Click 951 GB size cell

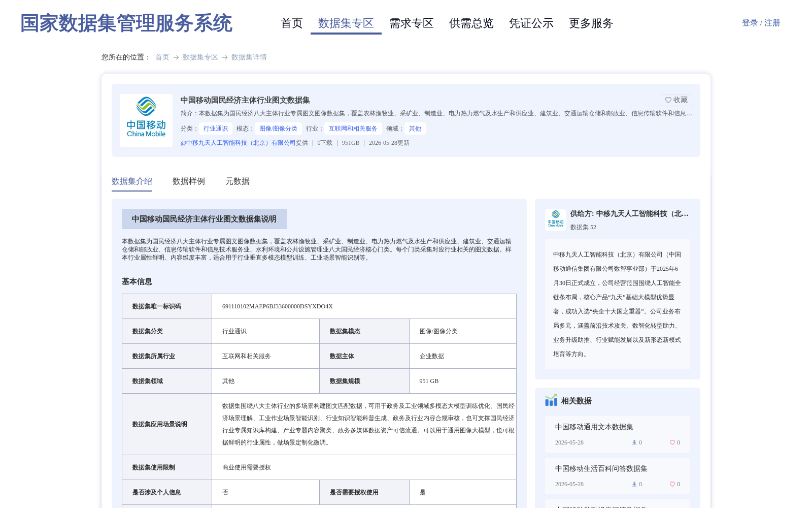pos(463,381)
